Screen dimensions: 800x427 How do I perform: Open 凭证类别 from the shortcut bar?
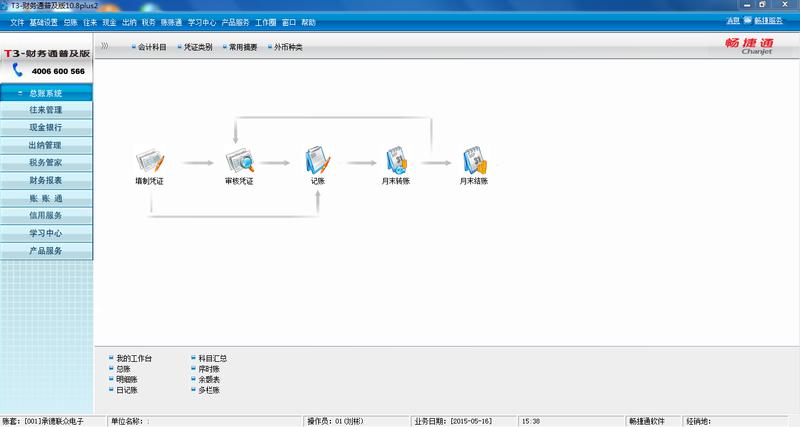198,47
